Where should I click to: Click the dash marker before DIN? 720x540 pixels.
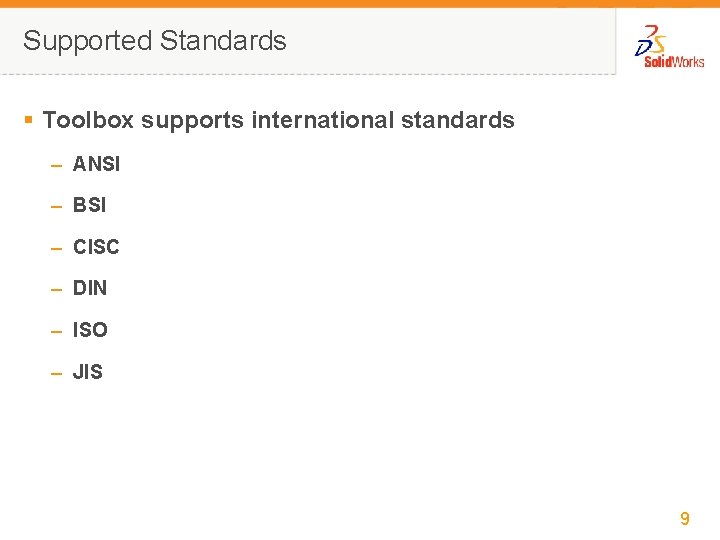57,289
